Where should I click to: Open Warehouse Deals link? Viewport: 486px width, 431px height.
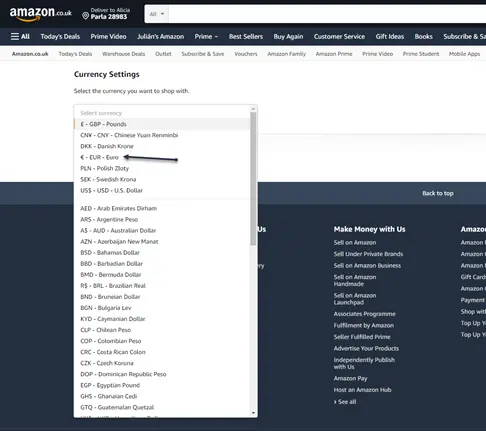123,54
